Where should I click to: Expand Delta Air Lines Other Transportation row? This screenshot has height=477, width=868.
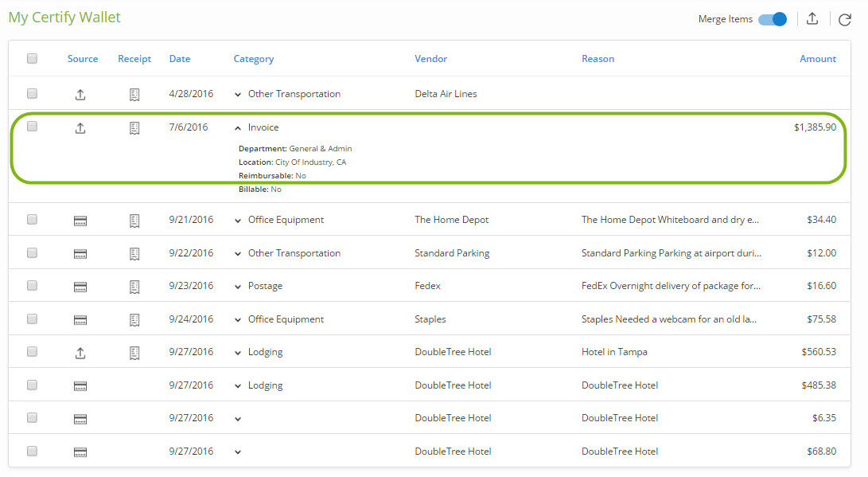point(237,95)
